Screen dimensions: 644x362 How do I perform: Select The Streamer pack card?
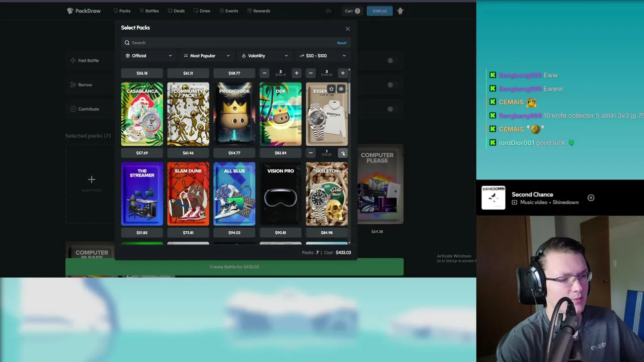[142, 194]
